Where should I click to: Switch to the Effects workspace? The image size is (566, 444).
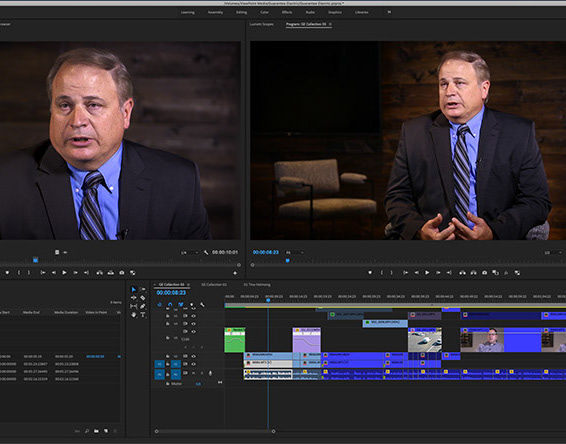pyautogui.click(x=287, y=12)
